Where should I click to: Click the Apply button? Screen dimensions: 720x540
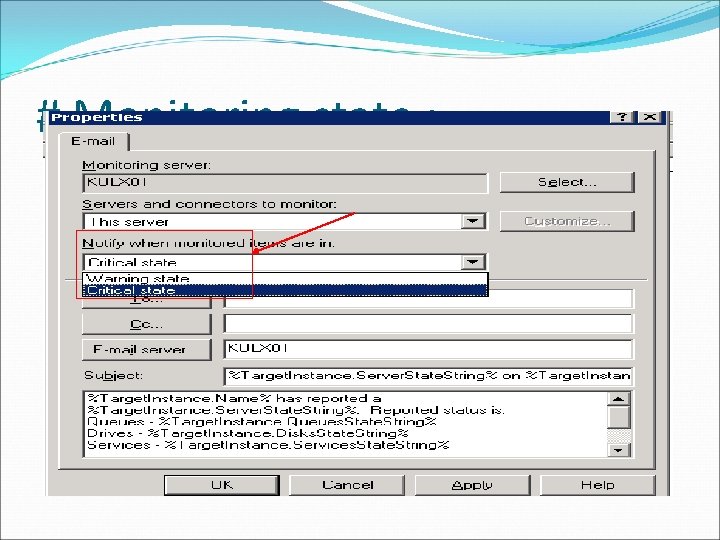472,485
